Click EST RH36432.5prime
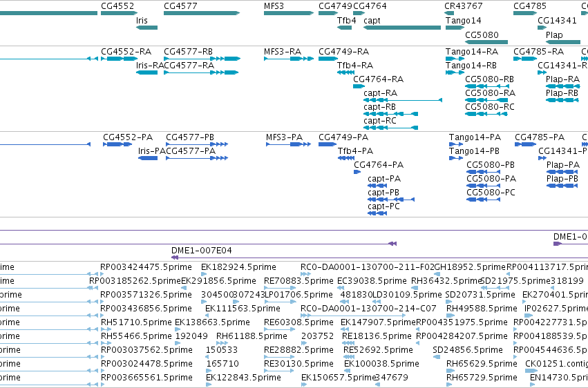Screen dimensions: 588x388 tap(446, 281)
